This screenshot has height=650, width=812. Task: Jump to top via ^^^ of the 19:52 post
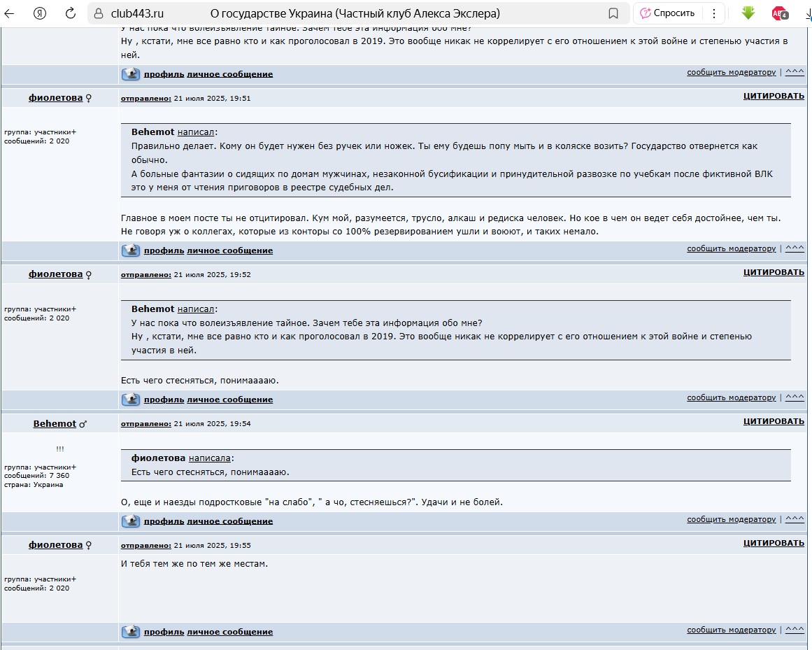click(x=795, y=397)
